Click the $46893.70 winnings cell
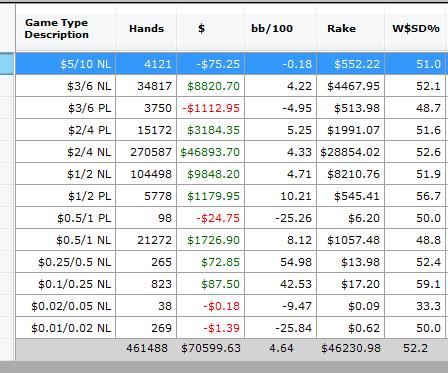Viewport: 448px width, 373px height. 210,152
